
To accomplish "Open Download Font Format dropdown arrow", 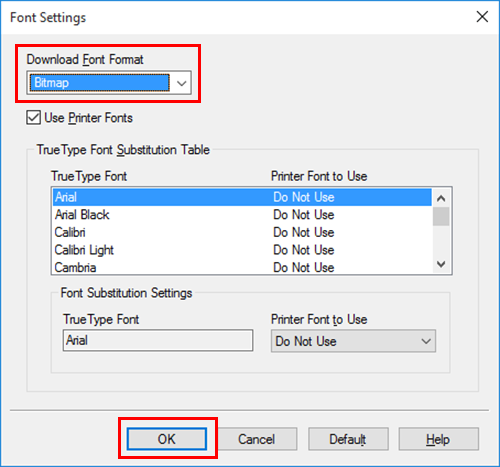I will click(x=181, y=83).
